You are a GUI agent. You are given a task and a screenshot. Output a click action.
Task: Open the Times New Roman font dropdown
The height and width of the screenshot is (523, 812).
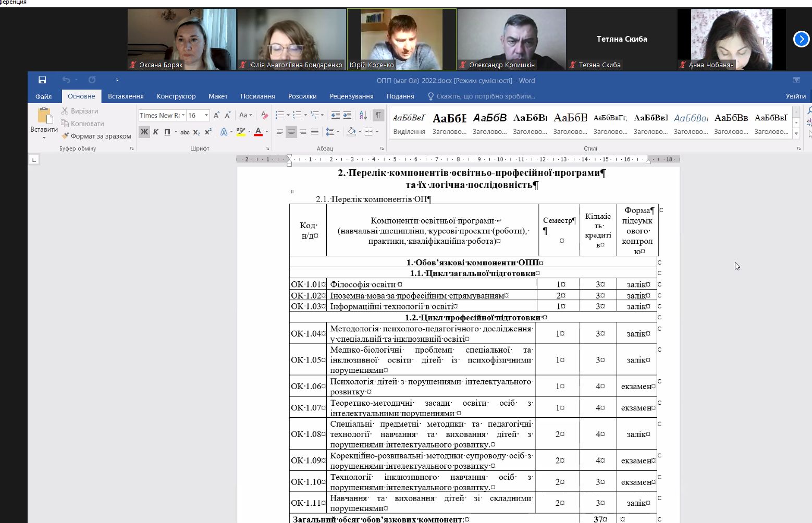click(x=183, y=115)
